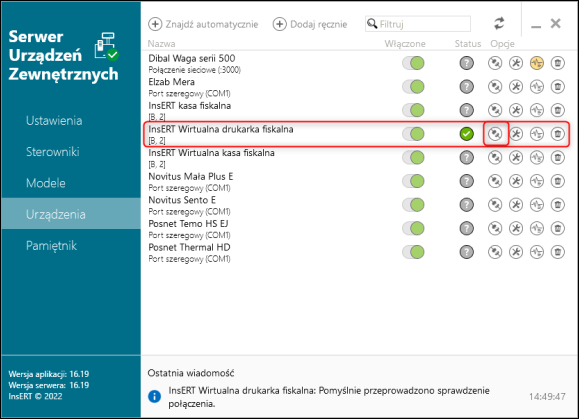Viewport: 579px width, 419px height.
Task: Click the blue info icon by last message
Action: coord(154,396)
